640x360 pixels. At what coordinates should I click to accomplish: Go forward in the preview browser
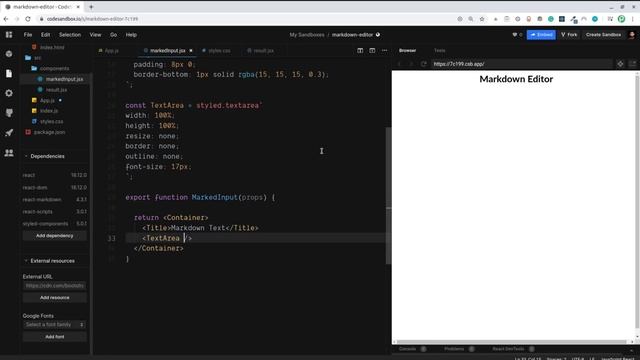point(411,64)
